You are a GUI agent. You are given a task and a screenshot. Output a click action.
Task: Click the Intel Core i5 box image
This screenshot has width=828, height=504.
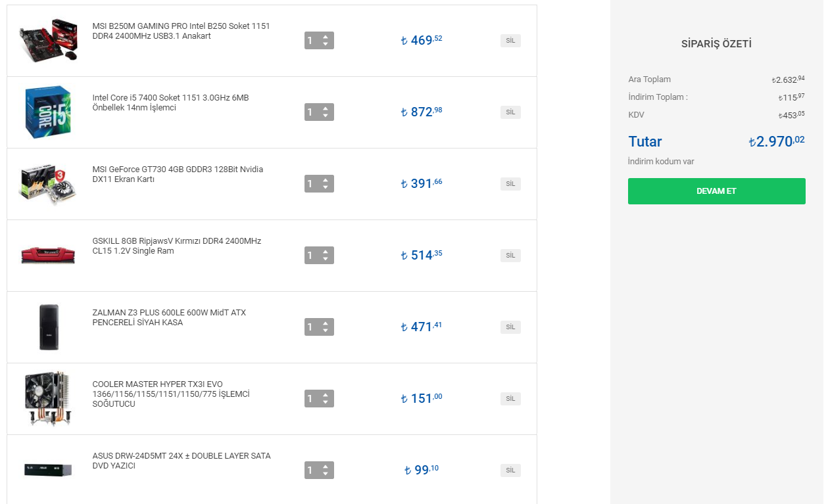tap(48, 112)
